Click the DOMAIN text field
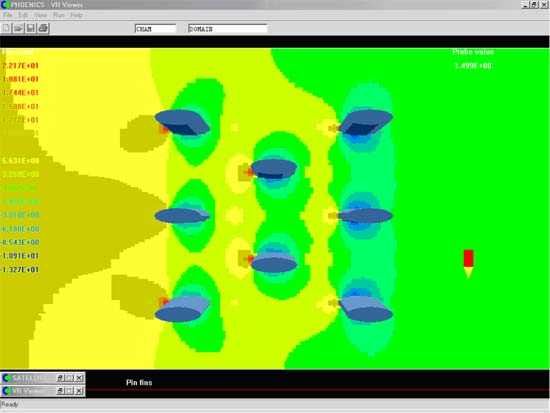 click(x=228, y=29)
